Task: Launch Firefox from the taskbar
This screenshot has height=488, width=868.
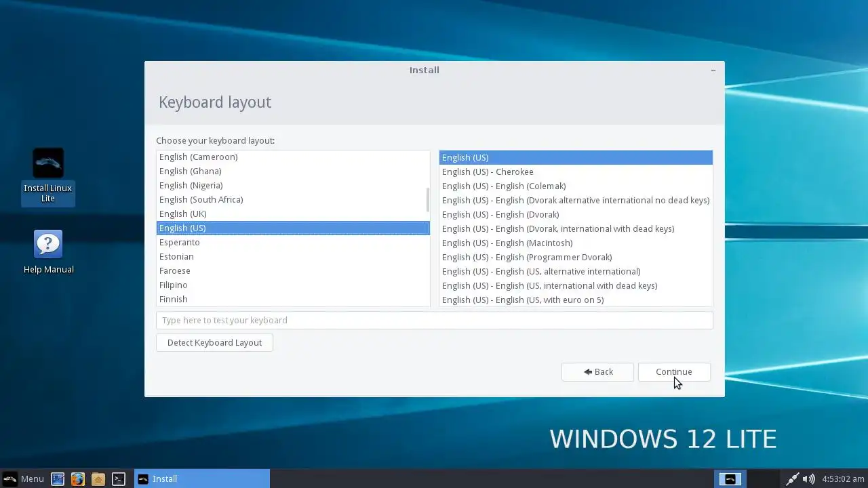Action: (78, 479)
